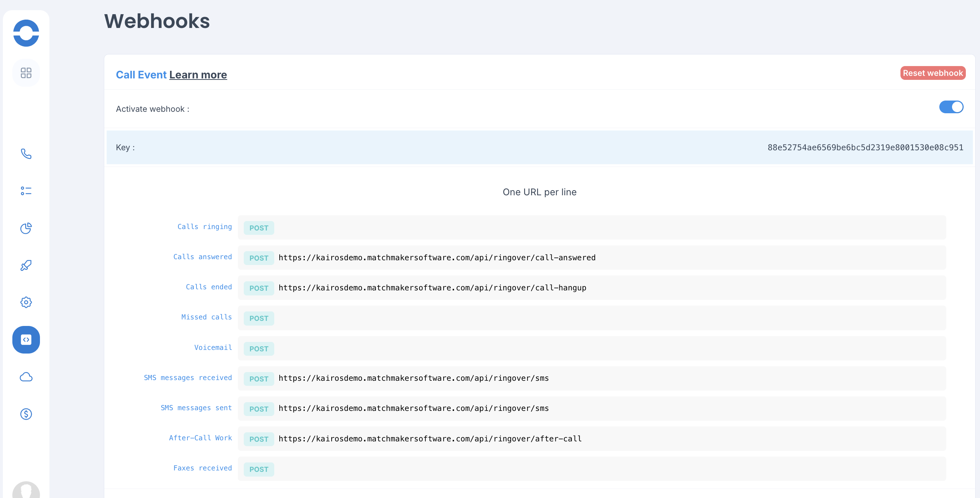Click the Ringover logo icon
The height and width of the screenshot is (498, 980).
tap(26, 33)
